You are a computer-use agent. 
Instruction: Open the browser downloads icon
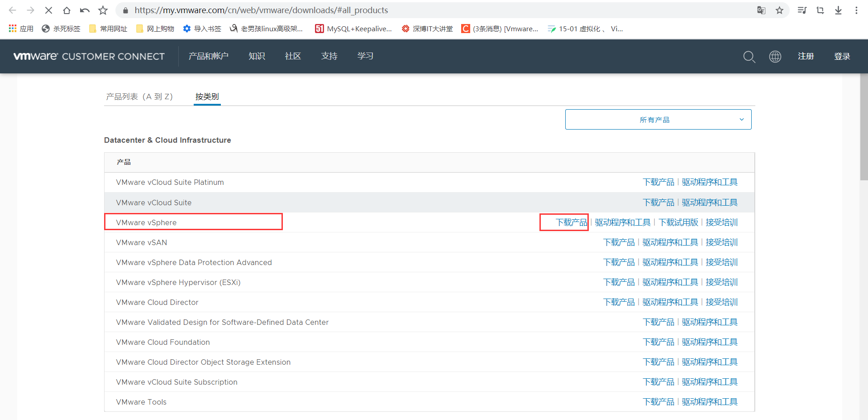tap(838, 10)
